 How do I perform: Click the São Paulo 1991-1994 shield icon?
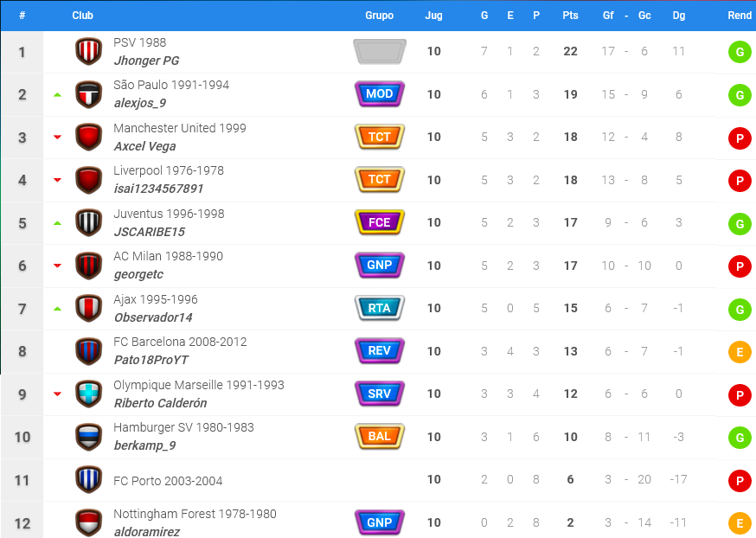pyautogui.click(x=89, y=94)
